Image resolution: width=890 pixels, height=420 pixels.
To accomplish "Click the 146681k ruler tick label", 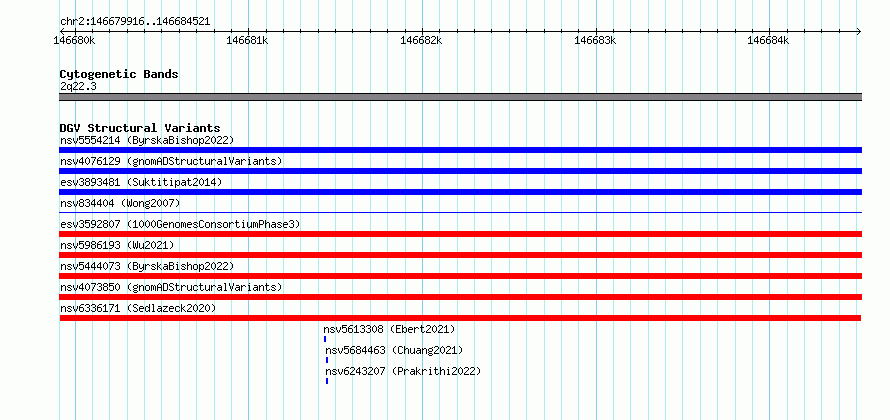I will (247, 40).
